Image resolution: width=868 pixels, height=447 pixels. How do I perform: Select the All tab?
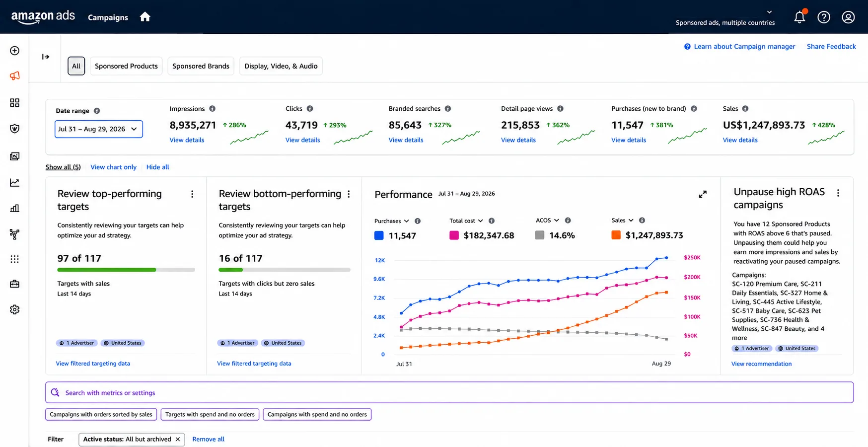coord(76,66)
